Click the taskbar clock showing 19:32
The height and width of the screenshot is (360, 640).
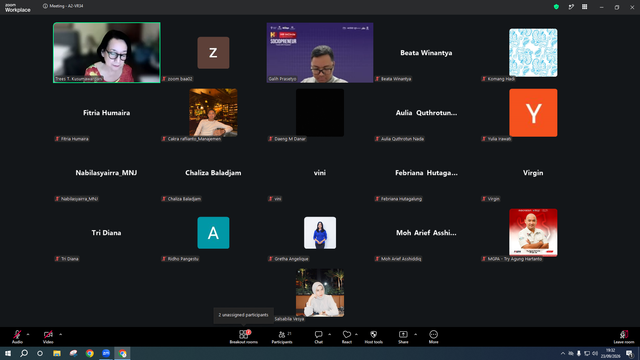pos(611,353)
